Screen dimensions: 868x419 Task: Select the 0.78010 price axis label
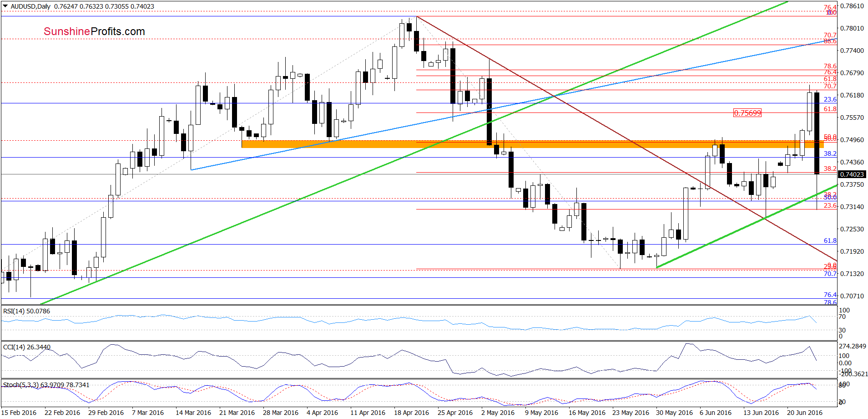point(852,28)
